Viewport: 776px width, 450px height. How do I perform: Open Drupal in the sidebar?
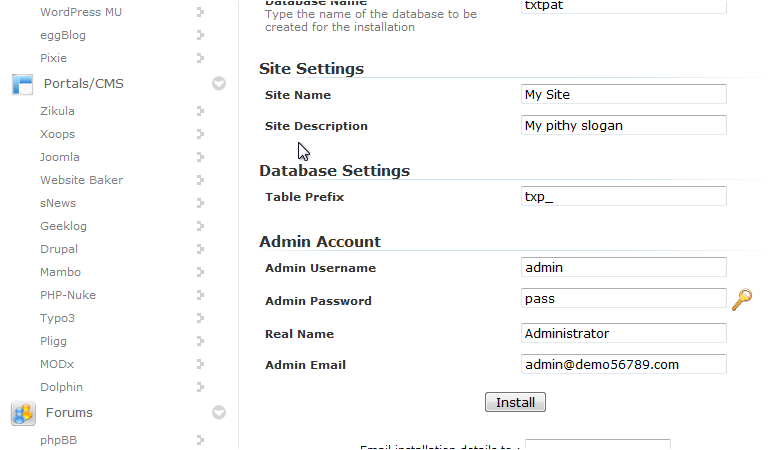pos(59,250)
